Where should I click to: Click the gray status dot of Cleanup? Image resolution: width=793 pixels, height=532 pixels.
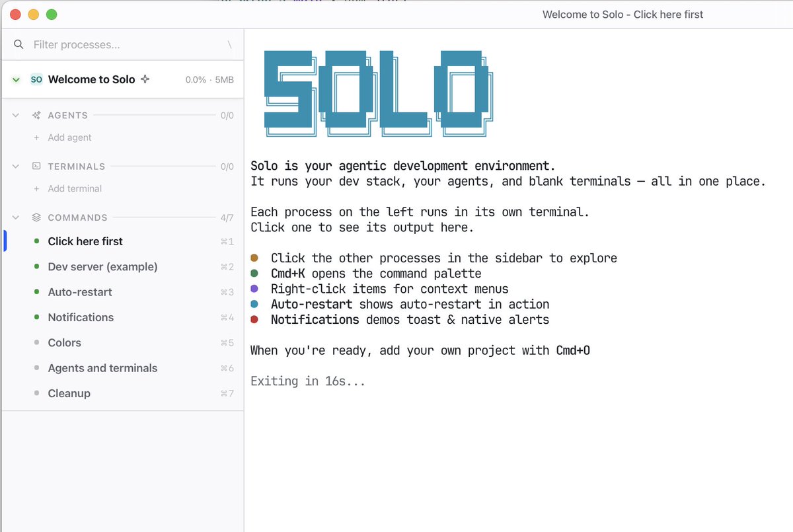click(x=36, y=393)
